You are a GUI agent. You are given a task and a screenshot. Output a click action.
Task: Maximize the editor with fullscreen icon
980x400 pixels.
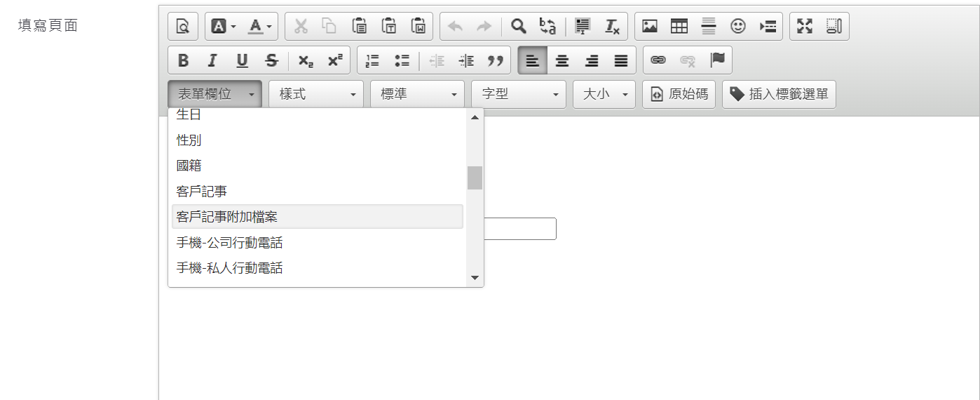point(805,26)
